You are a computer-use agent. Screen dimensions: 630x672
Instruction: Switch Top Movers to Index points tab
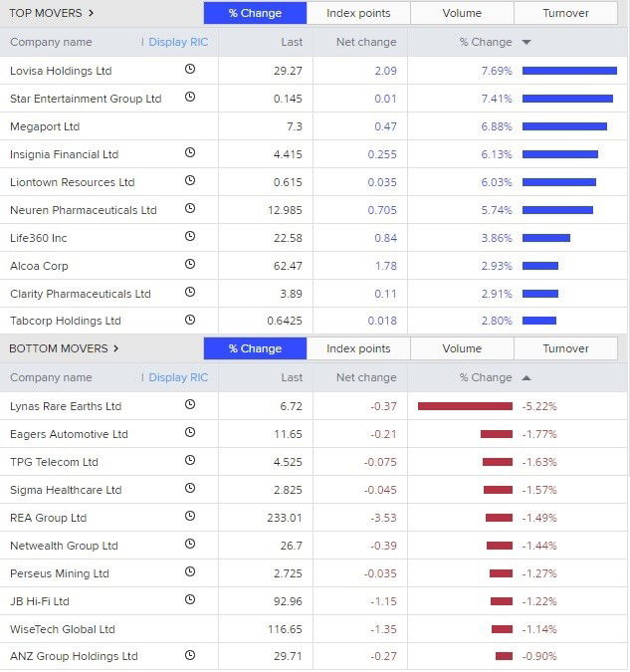[x=358, y=13]
